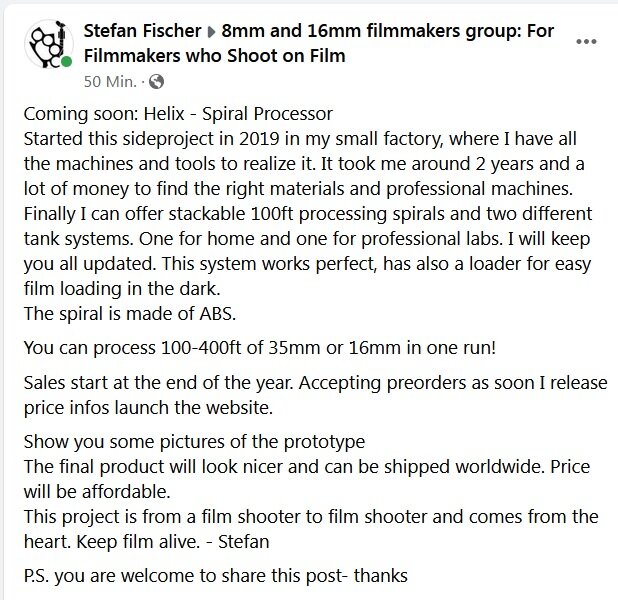Viewport: 618px width, 600px height.
Task: Click 'Show you some pictures of the prototype' line
Action: coord(194,442)
